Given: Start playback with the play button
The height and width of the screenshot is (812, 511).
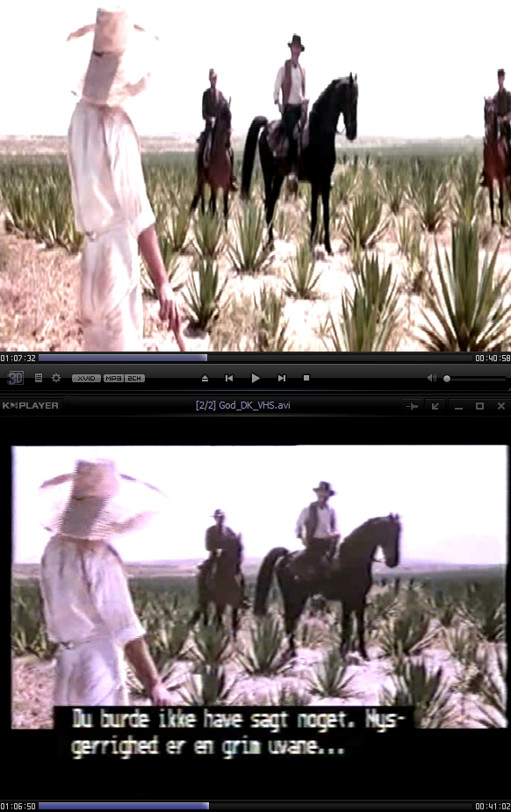Looking at the screenshot, I should [x=255, y=378].
